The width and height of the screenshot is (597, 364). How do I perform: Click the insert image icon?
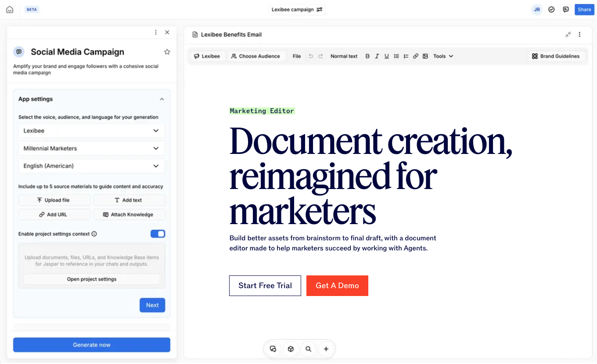pyautogui.click(x=425, y=56)
